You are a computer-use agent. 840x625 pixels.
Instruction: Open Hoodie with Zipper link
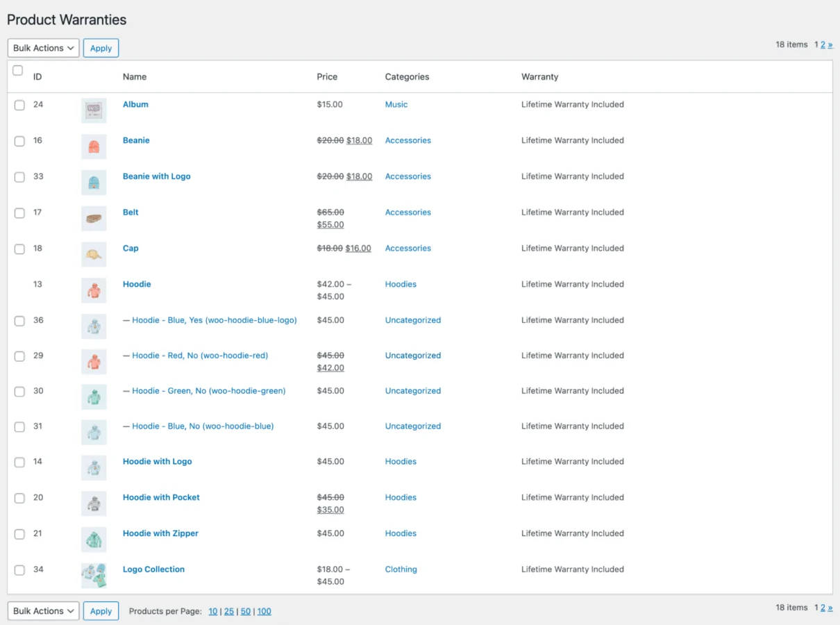(x=160, y=534)
